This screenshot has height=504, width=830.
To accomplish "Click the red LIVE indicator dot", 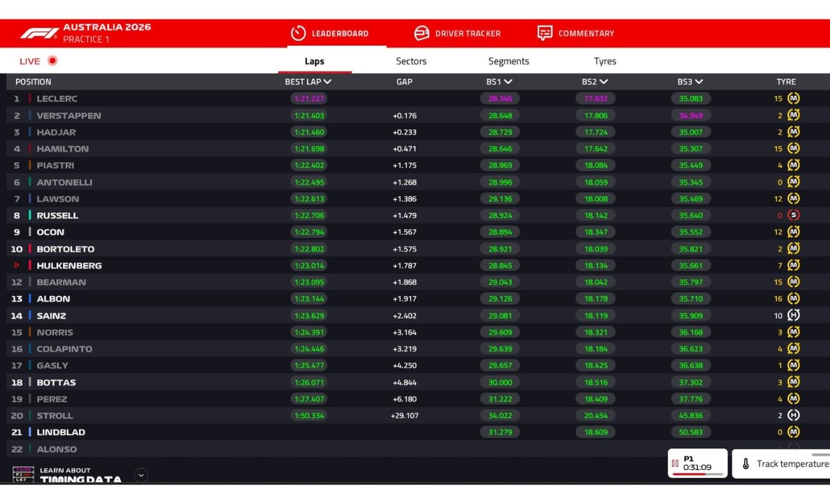I will tap(52, 61).
